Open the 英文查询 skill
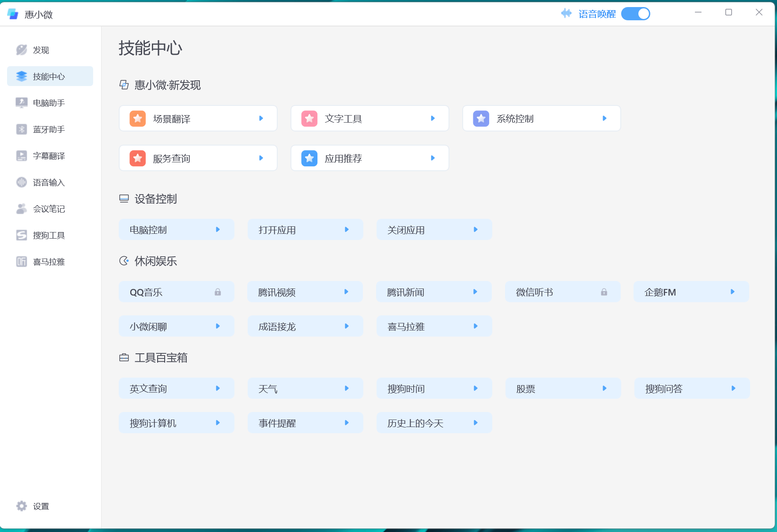Screen dimensions: 777x532 tap(176, 388)
